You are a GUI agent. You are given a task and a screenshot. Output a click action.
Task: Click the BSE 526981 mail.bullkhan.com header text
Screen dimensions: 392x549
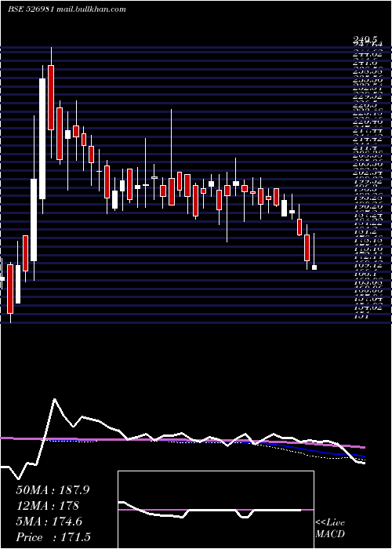67,9
